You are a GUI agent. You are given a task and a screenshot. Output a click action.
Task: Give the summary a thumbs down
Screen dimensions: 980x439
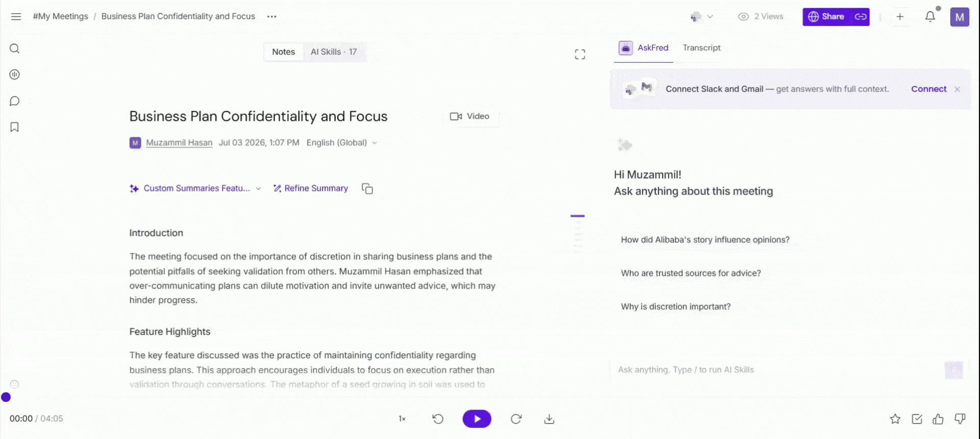tap(960, 419)
